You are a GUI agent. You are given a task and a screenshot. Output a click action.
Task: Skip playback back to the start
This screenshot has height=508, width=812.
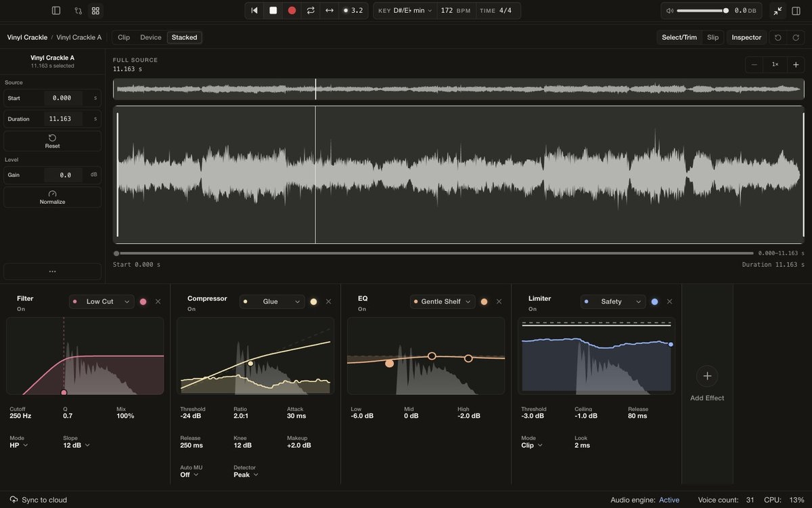(254, 10)
